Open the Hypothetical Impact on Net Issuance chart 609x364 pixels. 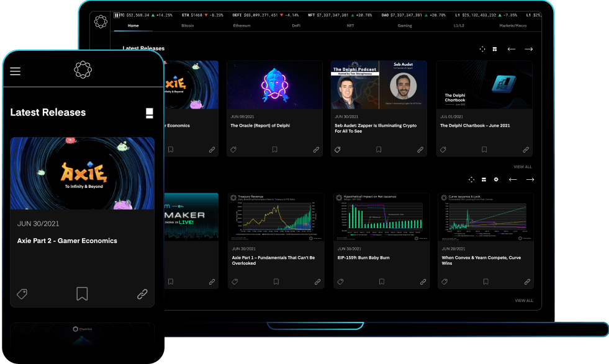click(x=381, y=217)
